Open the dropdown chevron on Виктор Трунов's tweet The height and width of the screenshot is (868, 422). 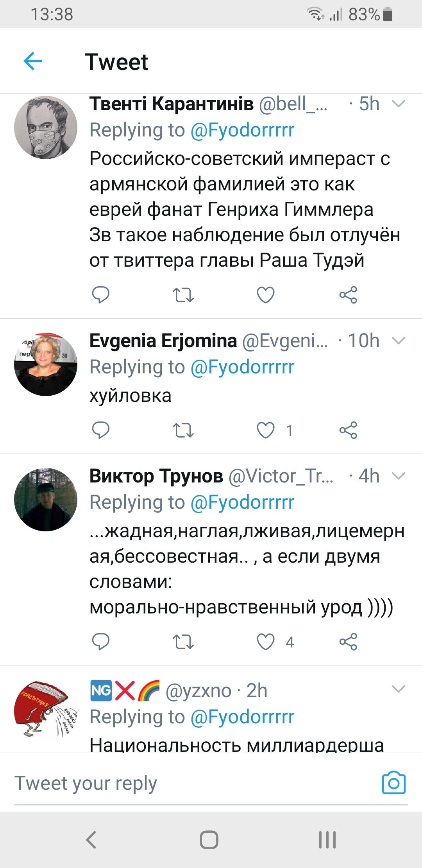(x=398, y=476)
